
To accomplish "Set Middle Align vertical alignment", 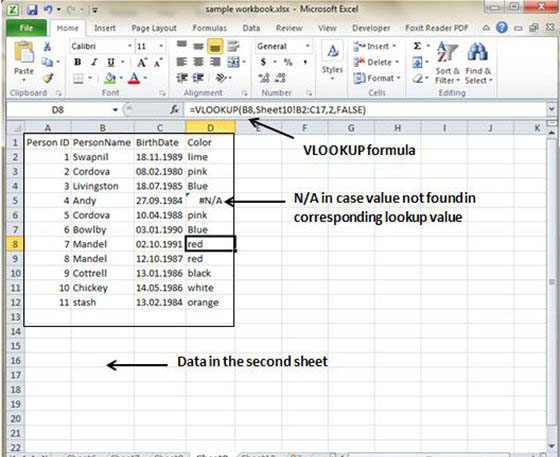I will [x=198, y=46].
